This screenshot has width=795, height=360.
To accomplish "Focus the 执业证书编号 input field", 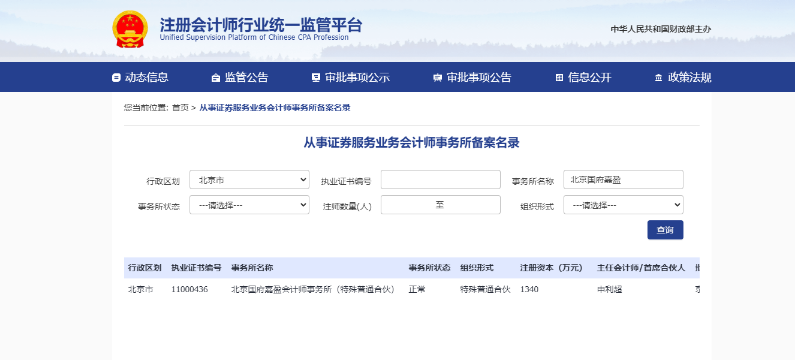I will coord(441,179).
